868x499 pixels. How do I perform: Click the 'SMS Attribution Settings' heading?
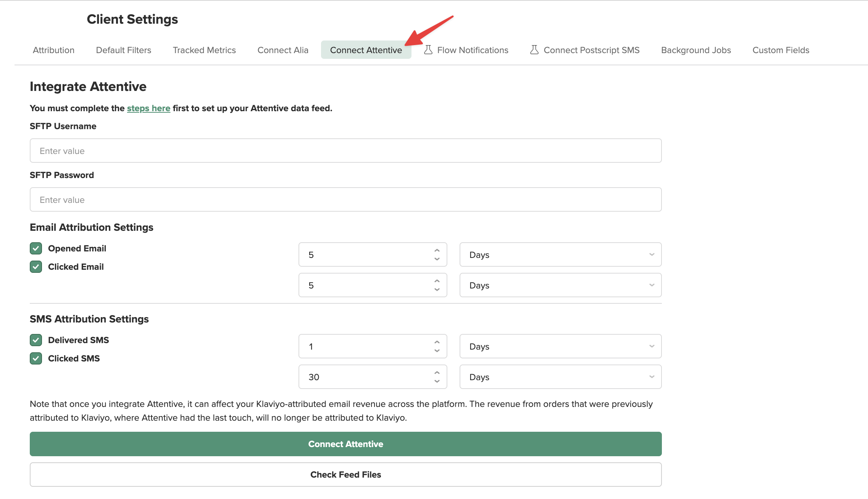point(89,319)
